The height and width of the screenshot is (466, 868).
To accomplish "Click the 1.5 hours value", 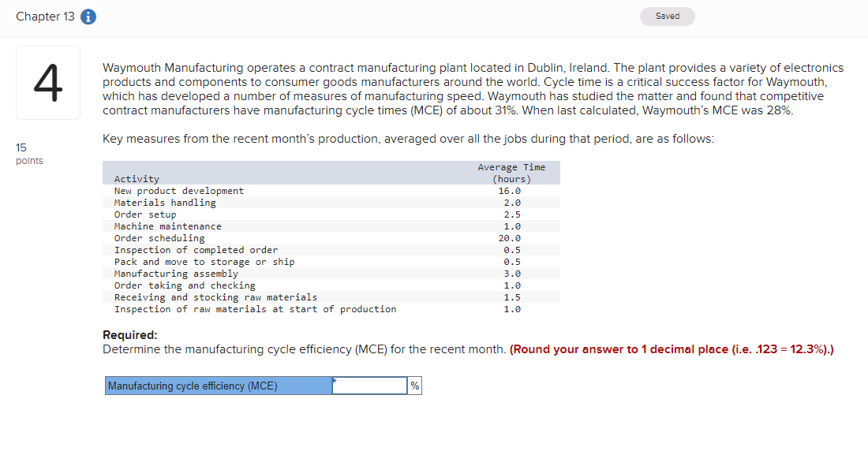I will click(x=512, y=297).
